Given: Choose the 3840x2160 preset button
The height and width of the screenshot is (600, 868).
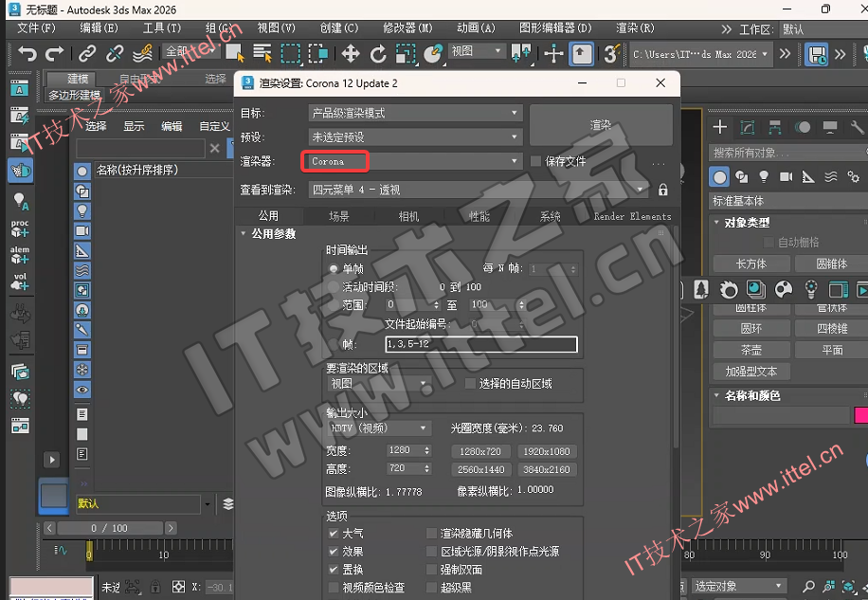Looking at the screenshot, I should tap(547, 470).
